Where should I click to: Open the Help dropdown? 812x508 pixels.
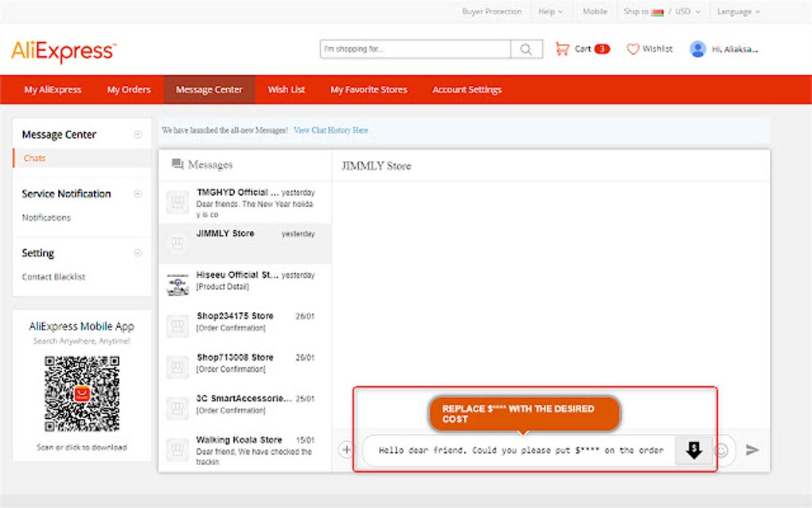550,11
